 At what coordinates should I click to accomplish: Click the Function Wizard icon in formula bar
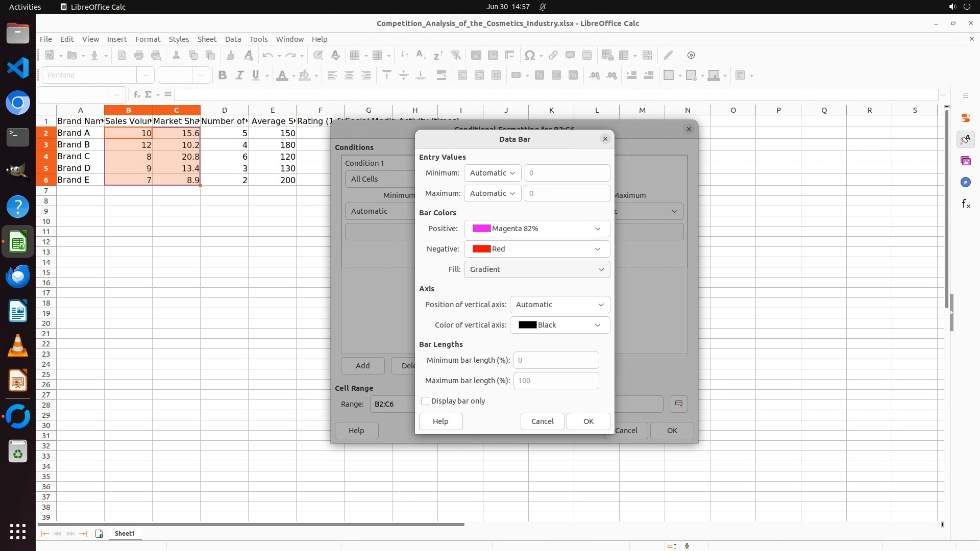click(136, 95)
